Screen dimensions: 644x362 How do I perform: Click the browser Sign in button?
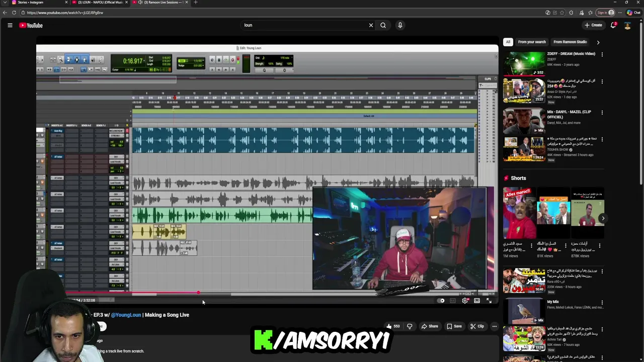[x=605, y=13]
